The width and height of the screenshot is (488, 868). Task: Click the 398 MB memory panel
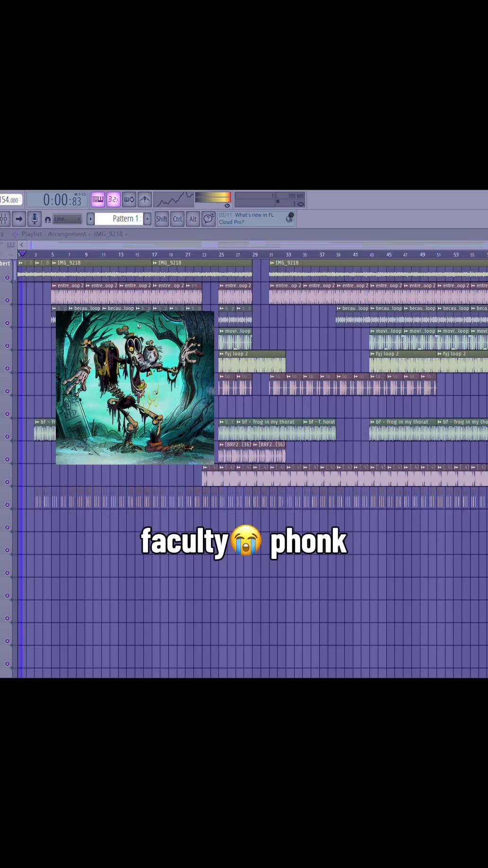coord(270,199)
